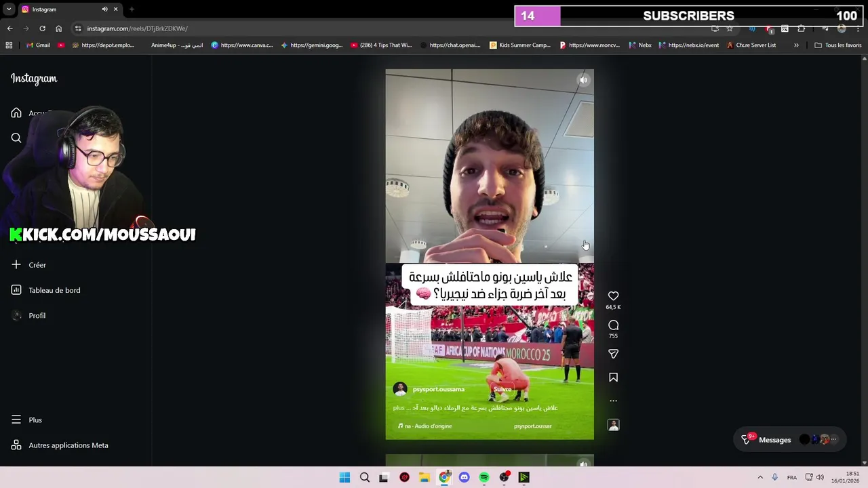
Task: Open the Windows Start menu
Action: [x=344, y=478]
